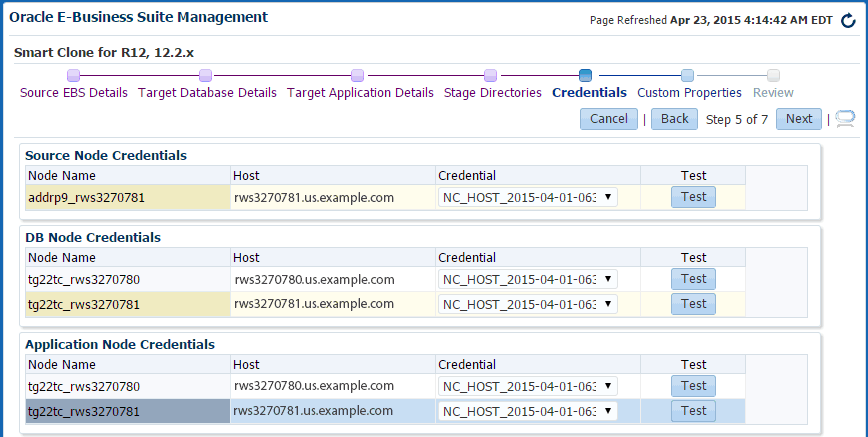Click the Custom Properties train marker

(687, 75)
